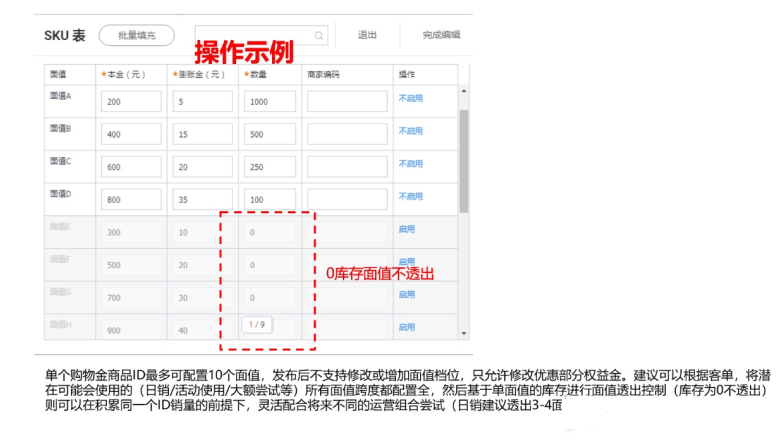
Task: Edit 本金 field of 面值C (600)
Action: point(131,166)
